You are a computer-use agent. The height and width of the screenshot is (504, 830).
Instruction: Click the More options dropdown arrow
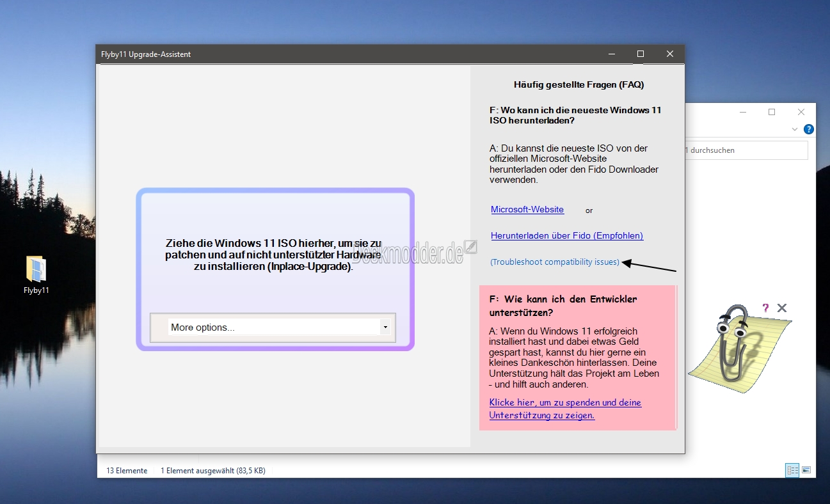[385, 327]
